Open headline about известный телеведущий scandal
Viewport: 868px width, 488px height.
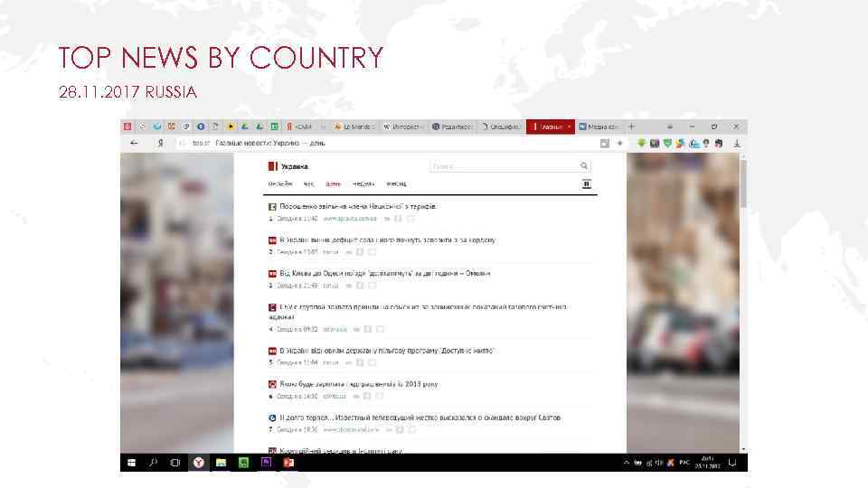420,418
